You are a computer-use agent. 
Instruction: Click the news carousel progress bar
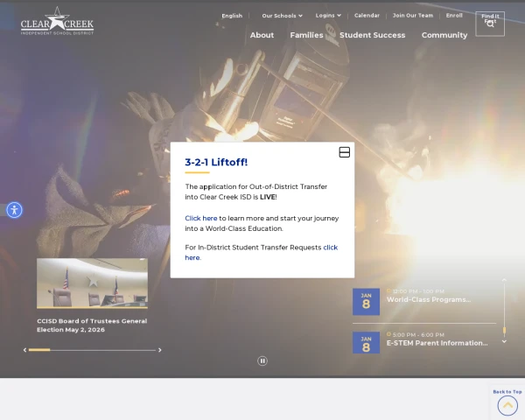(x=92, y=350)
